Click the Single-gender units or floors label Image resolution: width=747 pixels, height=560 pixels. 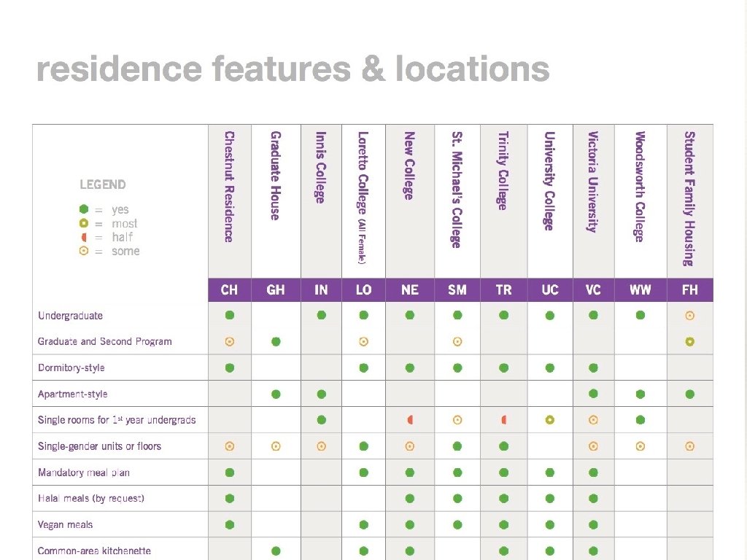click(x=99, y=446)
